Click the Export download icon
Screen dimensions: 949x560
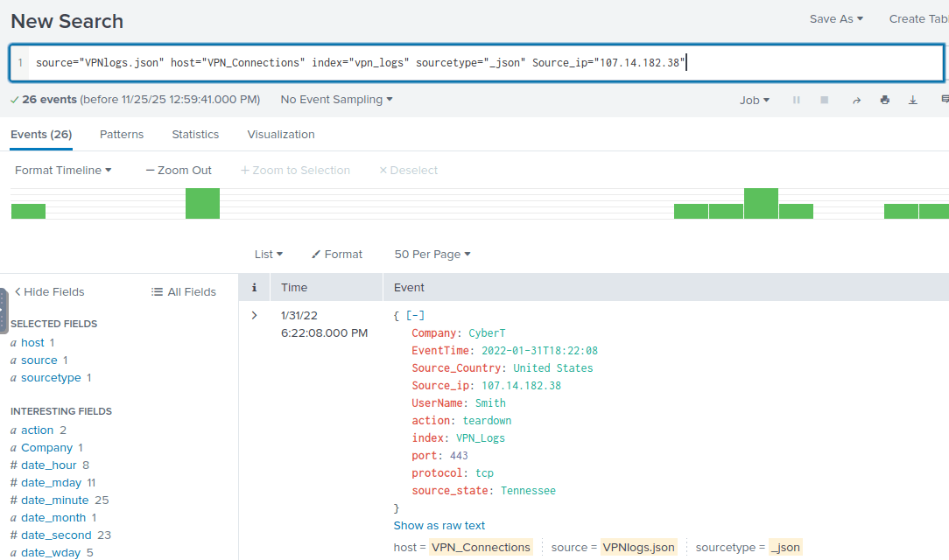click(x=912, y=101)
